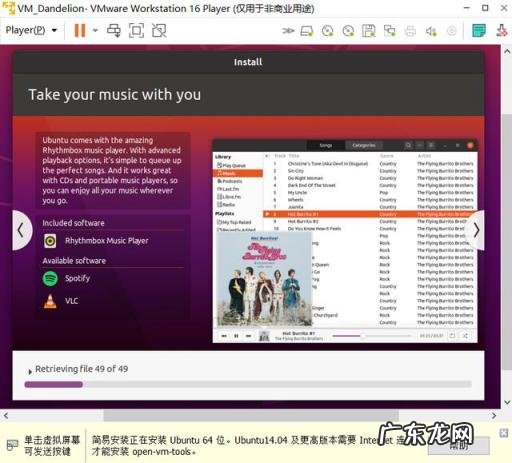Screen dimensions: 512x463
Task: Open the green message log note icon
Action: [479, 31]
